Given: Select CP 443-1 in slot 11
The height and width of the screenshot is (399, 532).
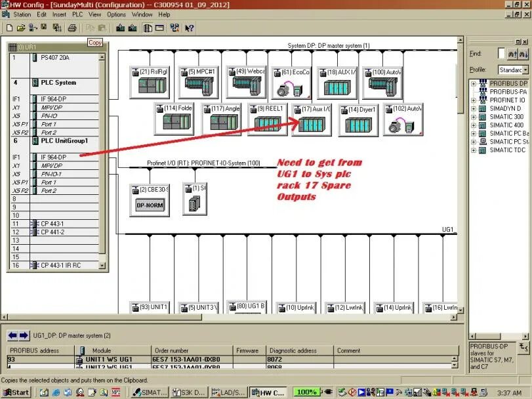Looking at the screenshot, I should coord(54,224).
